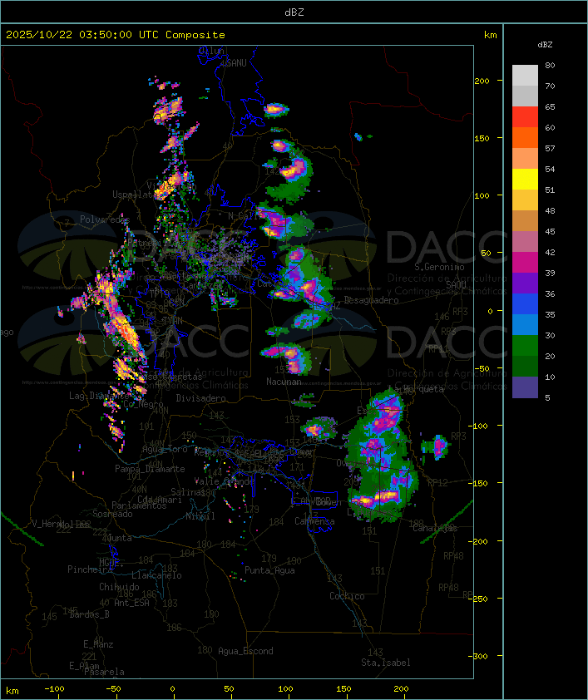Click the purple 39–36 dBZ legend swatch

[x=525, y=283]
